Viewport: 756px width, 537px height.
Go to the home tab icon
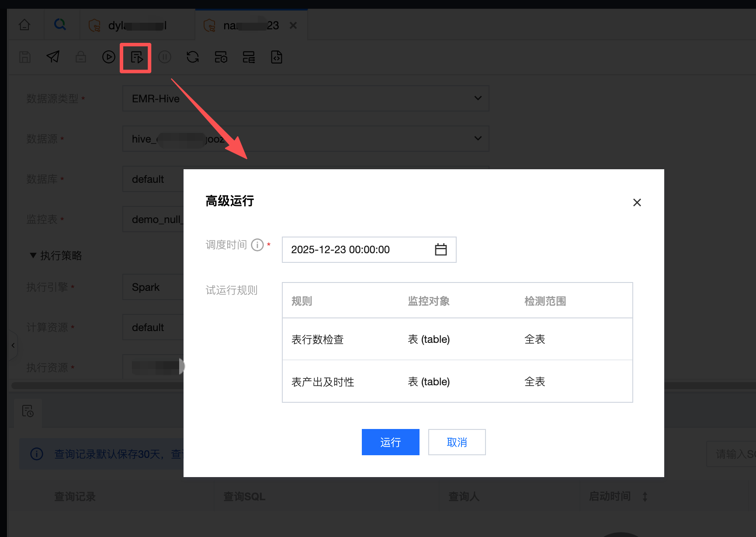click(25, 25)
